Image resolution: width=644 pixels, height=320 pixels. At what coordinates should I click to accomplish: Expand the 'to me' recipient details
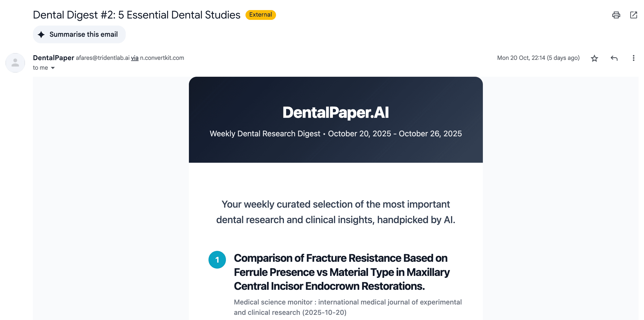[41, 67]
